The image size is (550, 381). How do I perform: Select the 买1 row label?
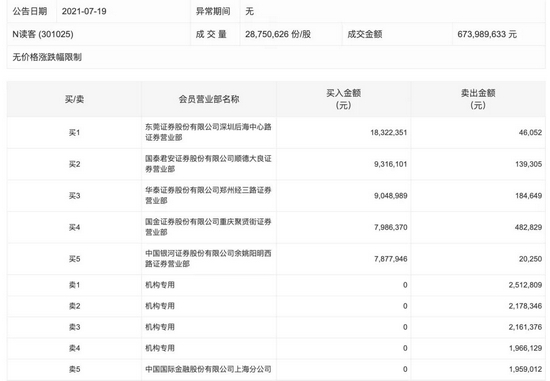[74, 133]
